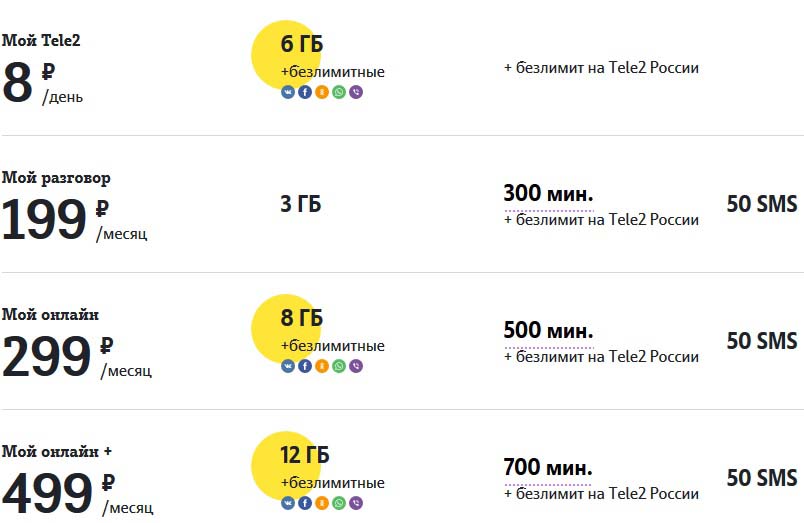
Task: Click the Facebook icon in Мой Tele2 tariff
Action: point(305,92)
